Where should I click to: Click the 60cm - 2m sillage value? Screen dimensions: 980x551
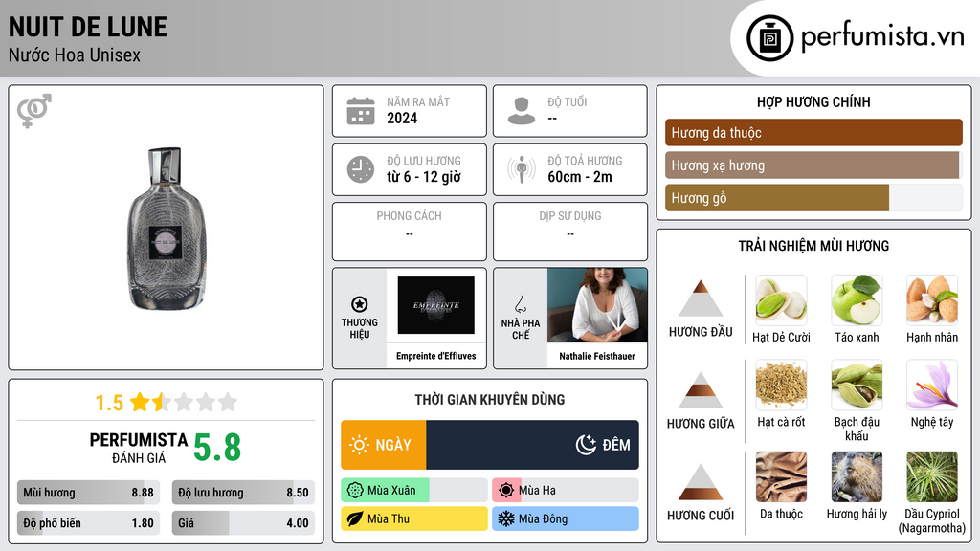tap(580, 177)
